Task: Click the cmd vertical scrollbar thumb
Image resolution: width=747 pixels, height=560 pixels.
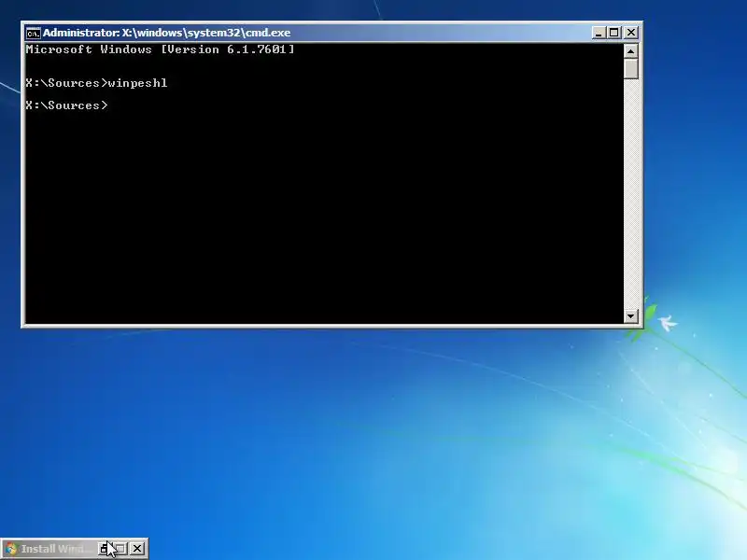Action: [631, 68]
